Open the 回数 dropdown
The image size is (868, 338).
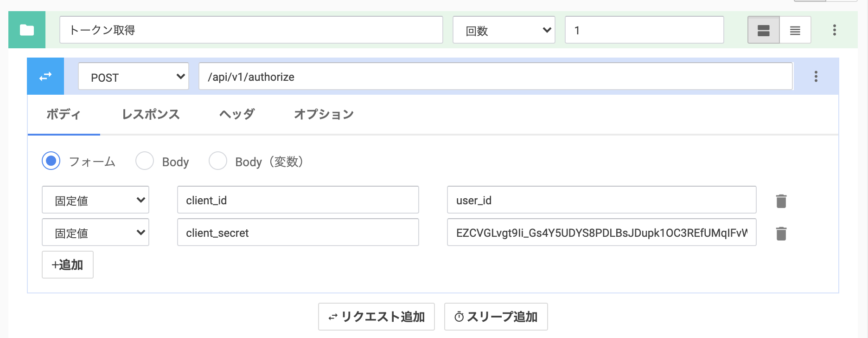point(504,30)
